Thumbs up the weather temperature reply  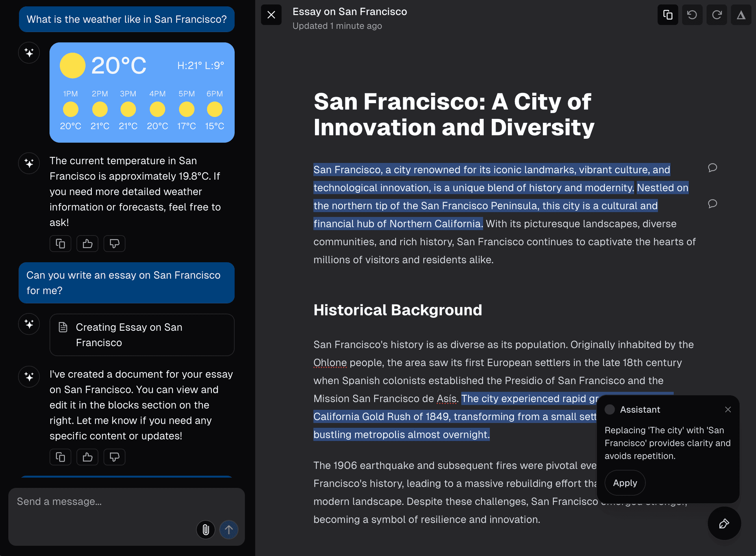pos(87,244)
